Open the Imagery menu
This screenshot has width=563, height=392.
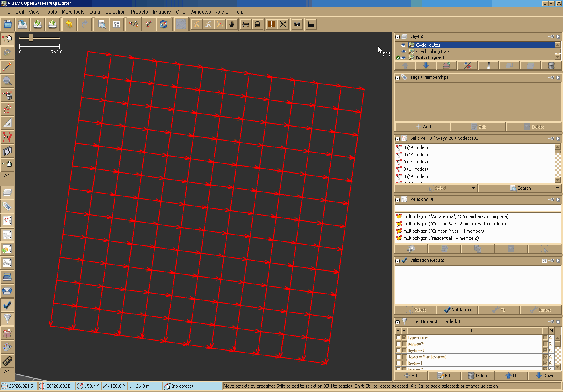(x=161, y=12)
